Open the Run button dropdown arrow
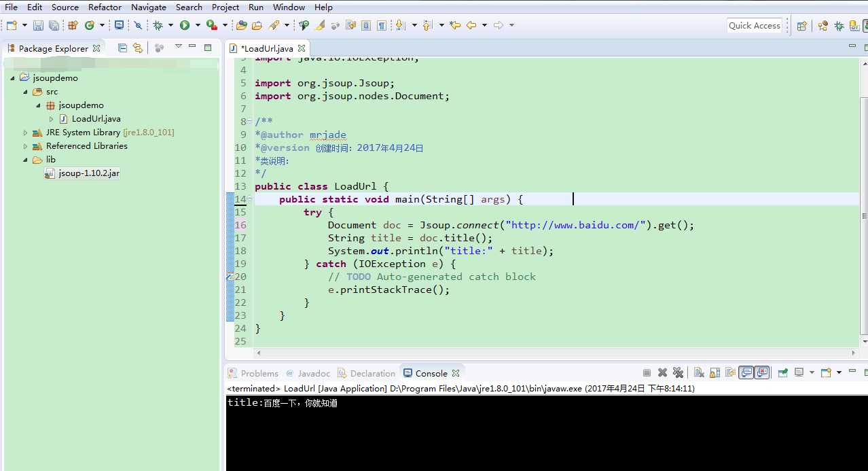Viewport: 868px width, 471px height. pyautogui.click(x=198, y=25)
